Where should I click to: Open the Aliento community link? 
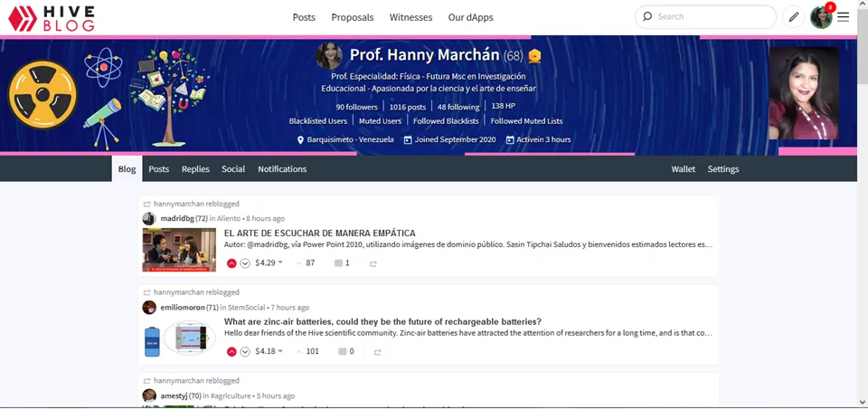click(x=229, y=218)
